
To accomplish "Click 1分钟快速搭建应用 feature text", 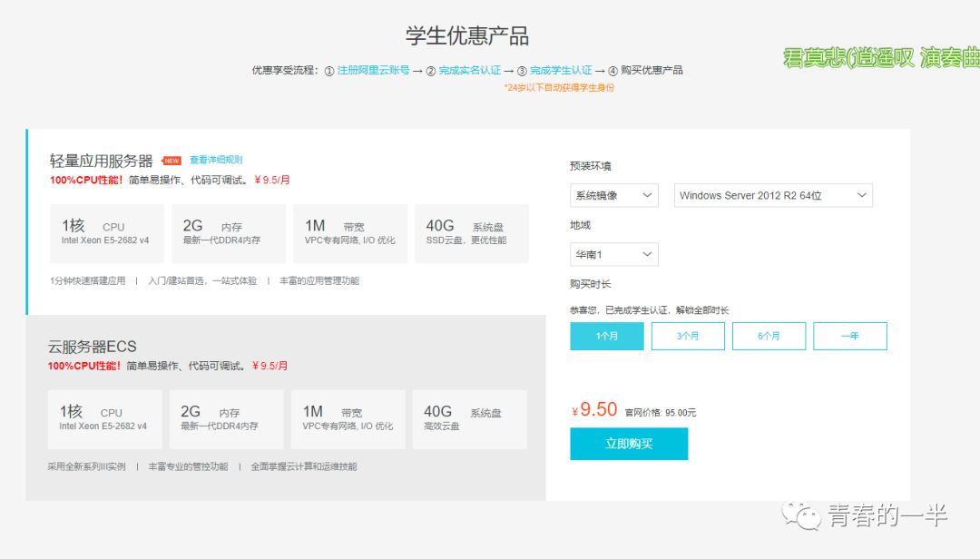I will (87, 280).
